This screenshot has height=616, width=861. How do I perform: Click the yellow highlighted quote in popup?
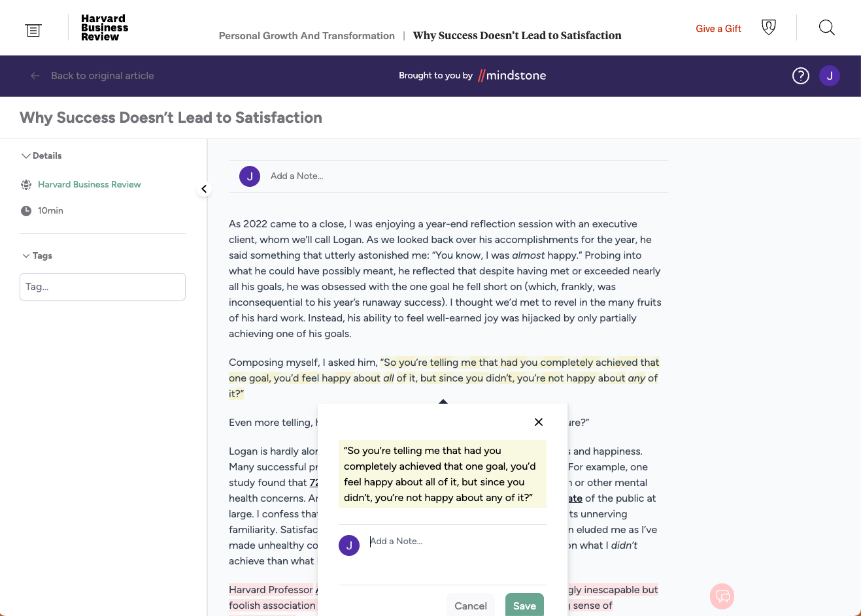click(x=442, y=474)
